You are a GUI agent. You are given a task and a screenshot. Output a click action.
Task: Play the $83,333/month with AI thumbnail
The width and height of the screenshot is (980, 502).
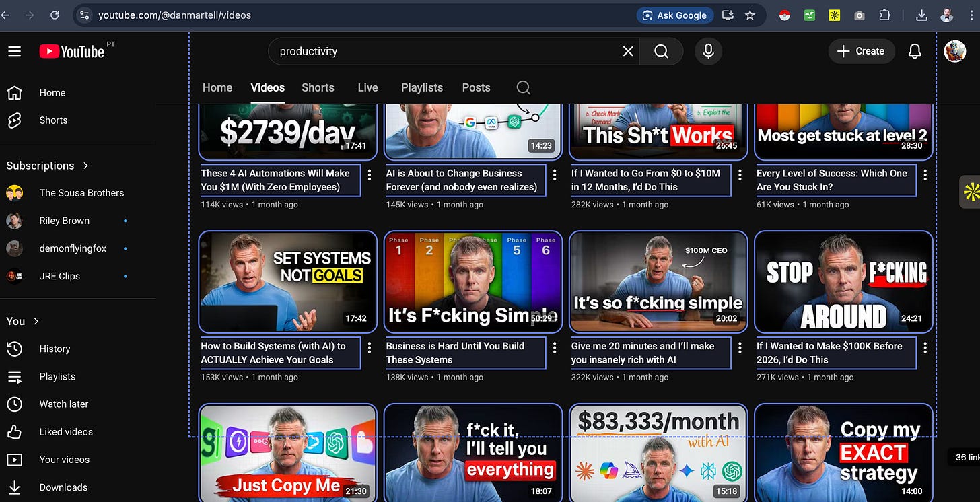click(658, 453)
